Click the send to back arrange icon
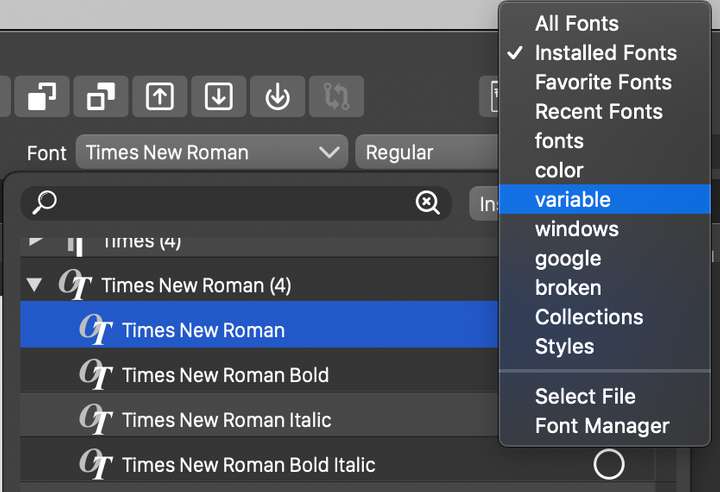Viewport: 720px width, 492px height. point(101,96)
